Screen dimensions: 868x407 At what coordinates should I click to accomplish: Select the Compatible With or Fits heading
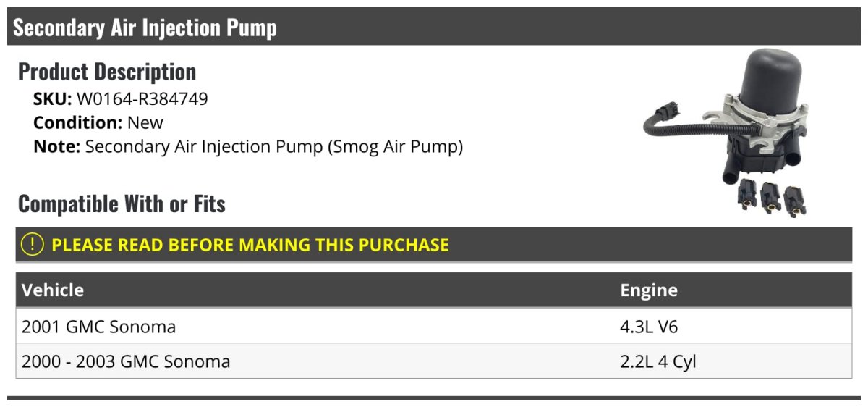click(122, 204)
